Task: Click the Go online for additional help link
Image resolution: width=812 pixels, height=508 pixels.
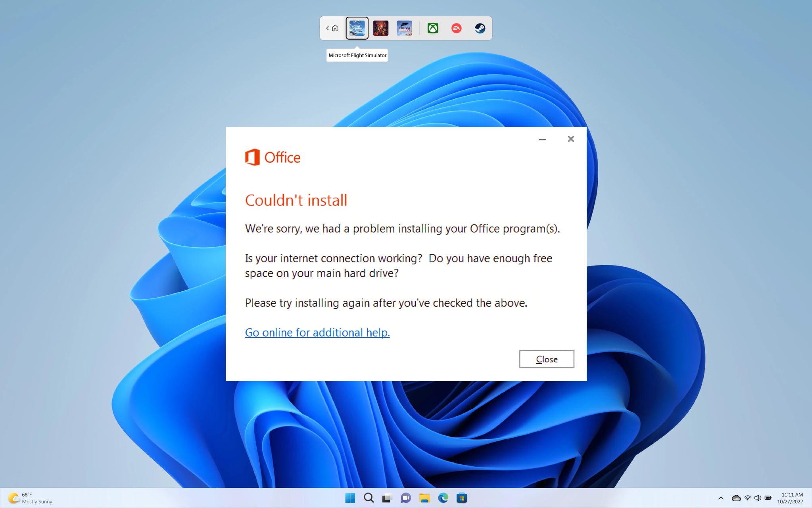Action: [x=317, y=333]
